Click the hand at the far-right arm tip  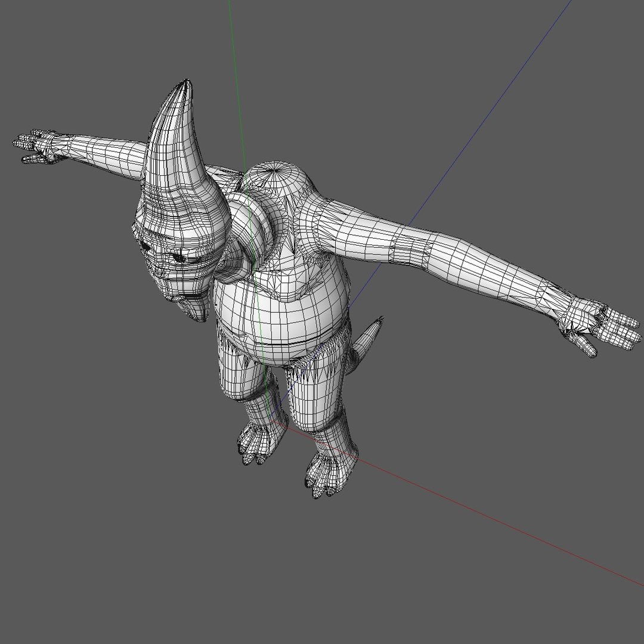pos(600,327)
